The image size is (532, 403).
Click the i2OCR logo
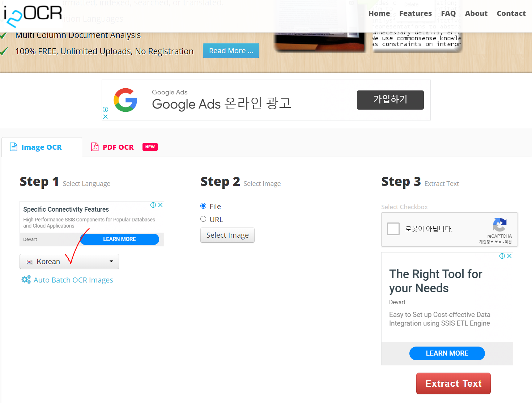[33, 16]
